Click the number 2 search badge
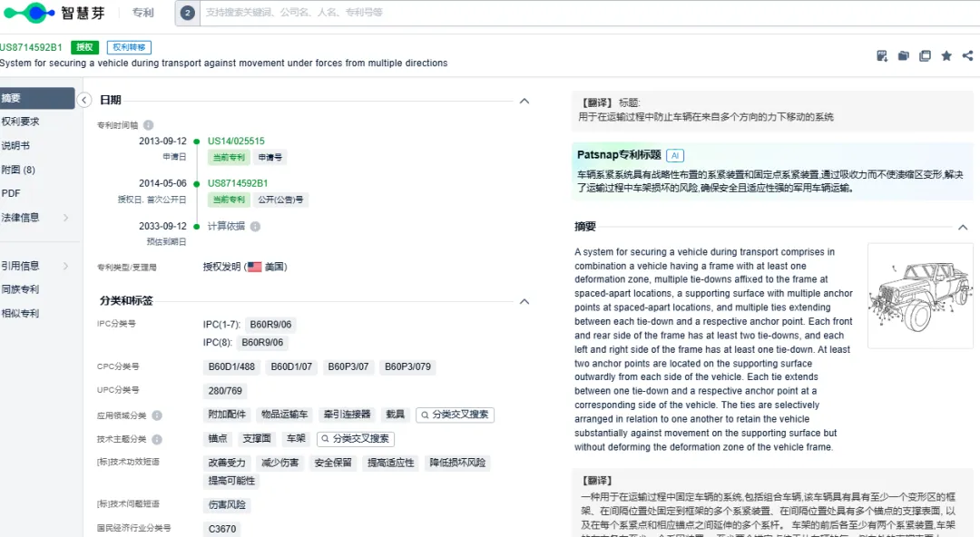The width and height of the screenshot is (980, 537). point(187,13)
